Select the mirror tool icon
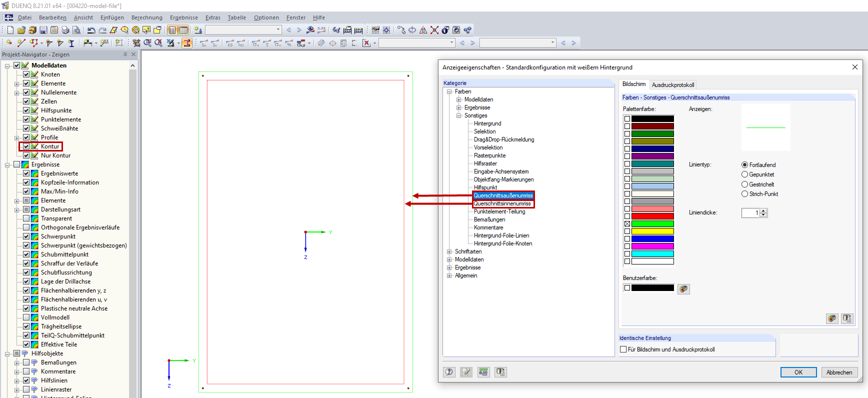Screen dimensions: 868x398 tap(423, 30)
